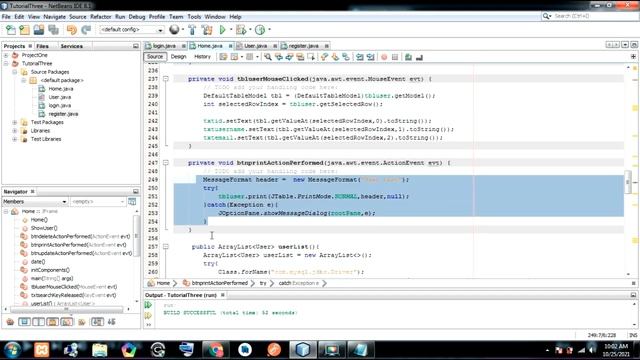Screen dimensions: 640x360
Task: Expand the Libraries node
Action: coord(15,131)
